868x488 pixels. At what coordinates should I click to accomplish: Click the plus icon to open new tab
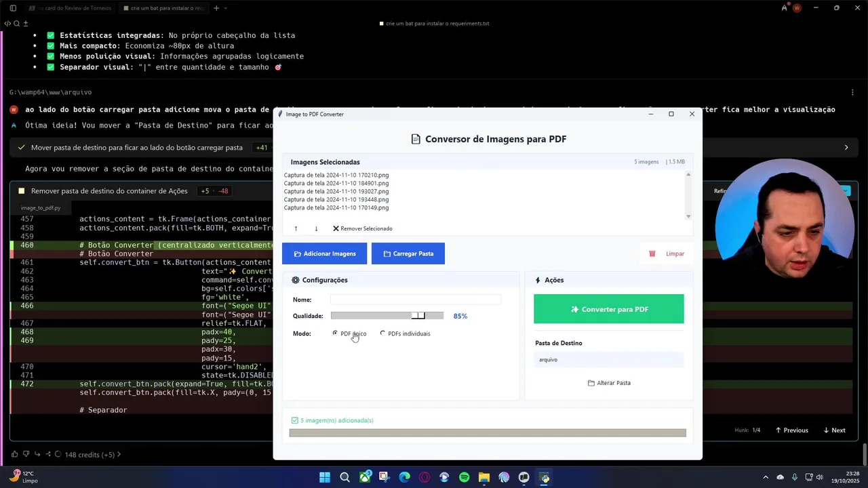tap(216, 8)
